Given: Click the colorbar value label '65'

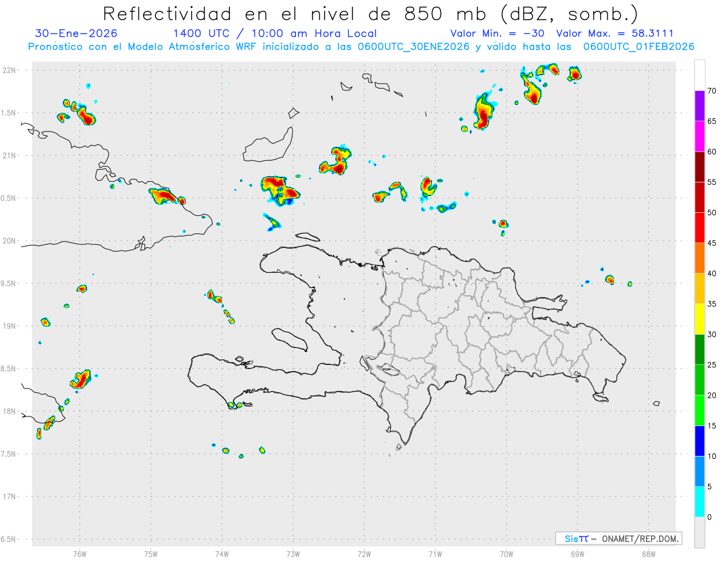Looking at the screenshot, I should [712, 121].
